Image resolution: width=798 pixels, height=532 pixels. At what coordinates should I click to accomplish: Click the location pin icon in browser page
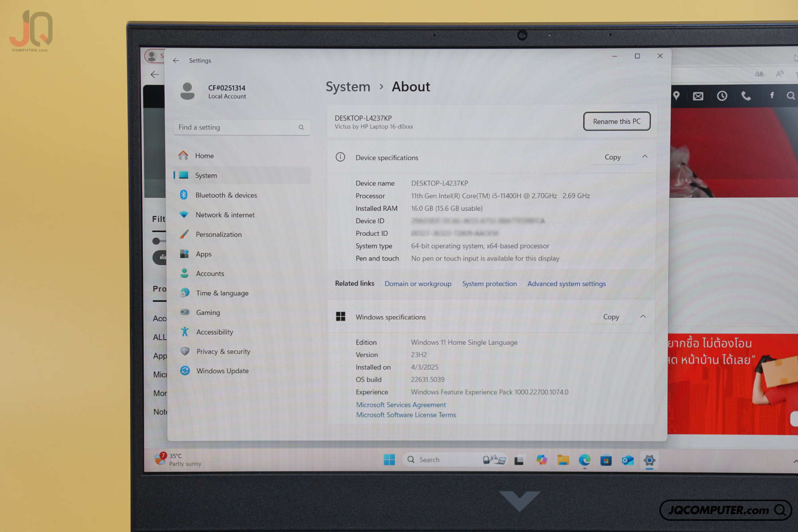click(x=676, y=96)
